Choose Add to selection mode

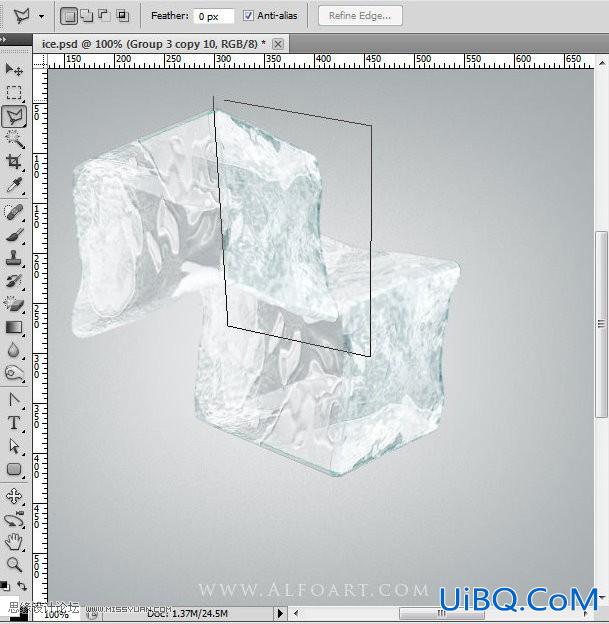point(86,16)
